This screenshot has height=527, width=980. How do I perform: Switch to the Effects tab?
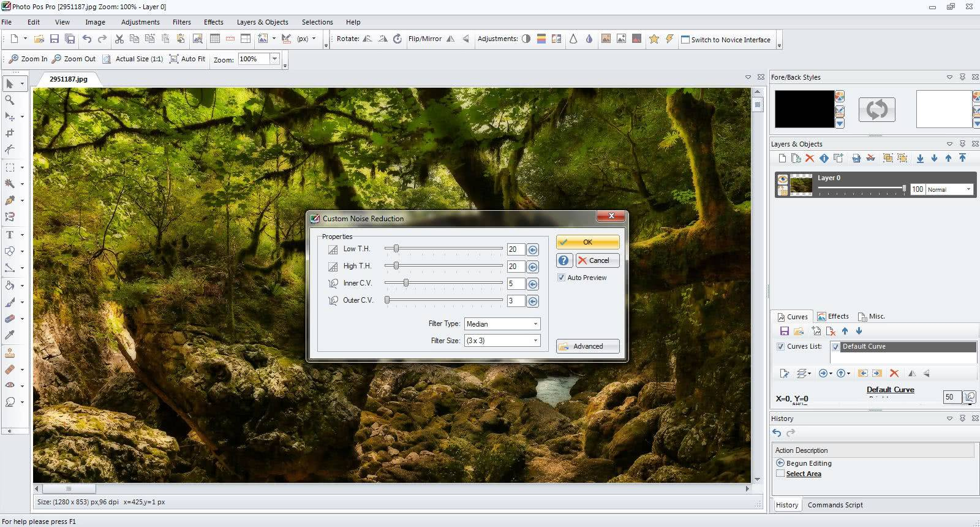[833, 316]
